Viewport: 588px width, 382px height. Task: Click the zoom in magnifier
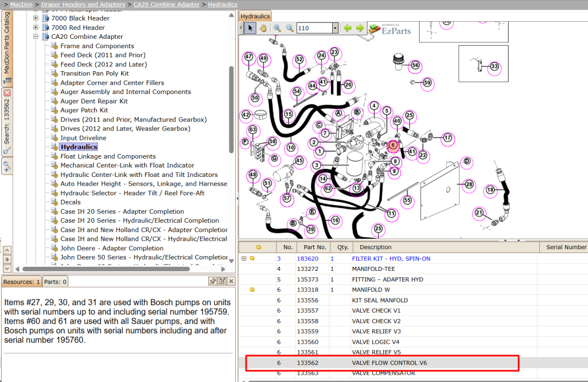(277, 28)
